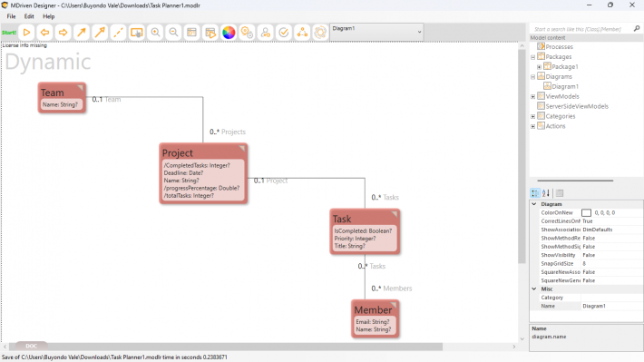Click the Name property Diagram1 value

coord(612,306)
